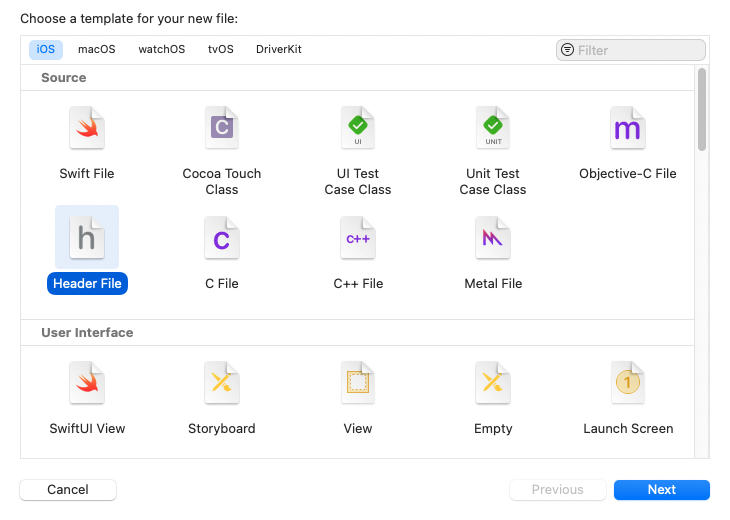730x520 pixels.
Task: Select the Swift File template icon
Action: [87, 128]
